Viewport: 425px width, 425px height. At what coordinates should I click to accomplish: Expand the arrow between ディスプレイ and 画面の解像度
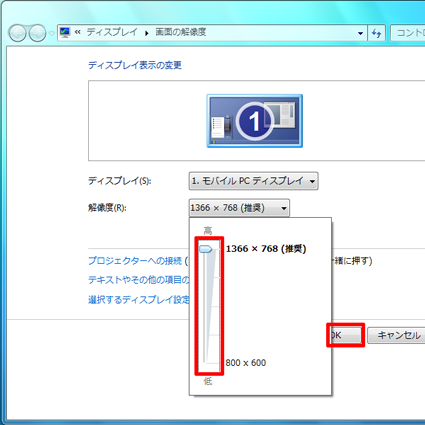(147, 33)
